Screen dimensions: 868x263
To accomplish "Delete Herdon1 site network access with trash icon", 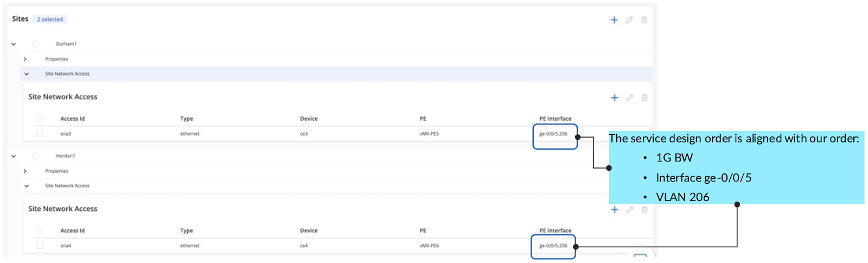I will [x=644, y=210].
